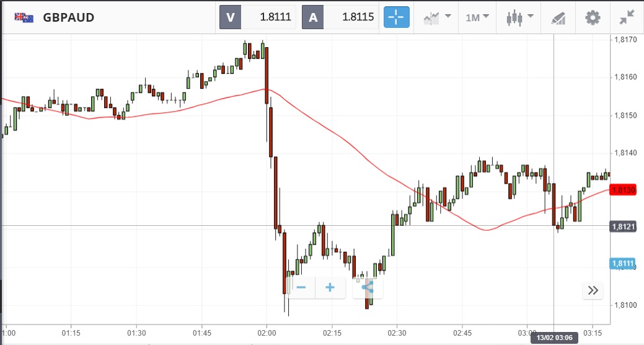Click the gray 1,8121 crosshair price label

click(x=623, y=226)
